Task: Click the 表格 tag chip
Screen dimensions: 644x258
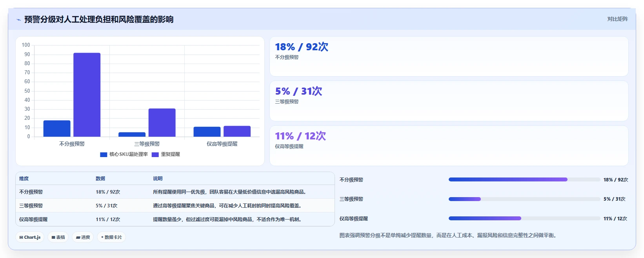Action: click(58, 237)
